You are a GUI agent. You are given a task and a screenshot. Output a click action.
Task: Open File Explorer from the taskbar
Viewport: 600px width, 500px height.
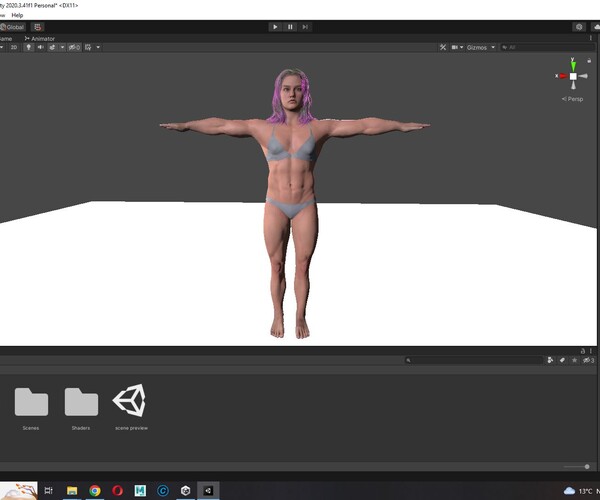point(72,490)
